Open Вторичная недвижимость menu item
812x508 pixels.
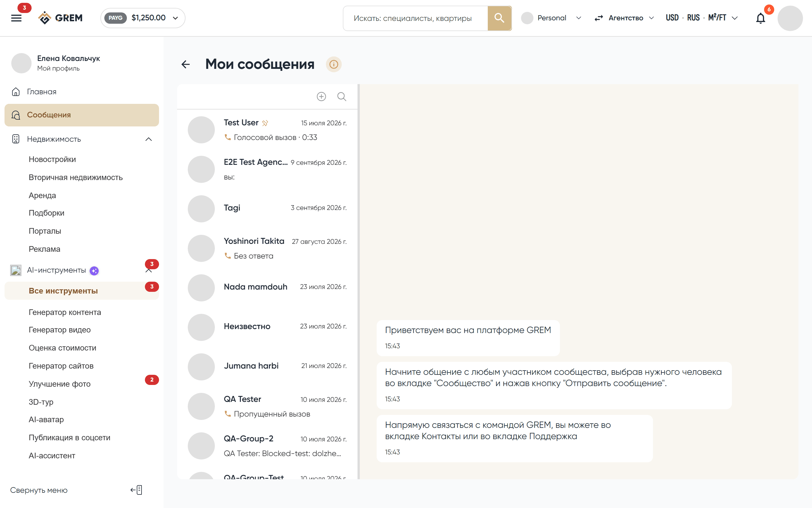[76, 178]
